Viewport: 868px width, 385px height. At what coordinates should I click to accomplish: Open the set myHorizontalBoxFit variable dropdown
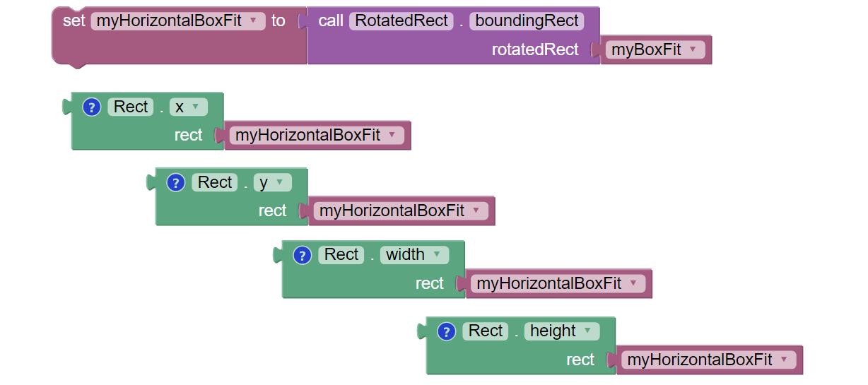178,21
